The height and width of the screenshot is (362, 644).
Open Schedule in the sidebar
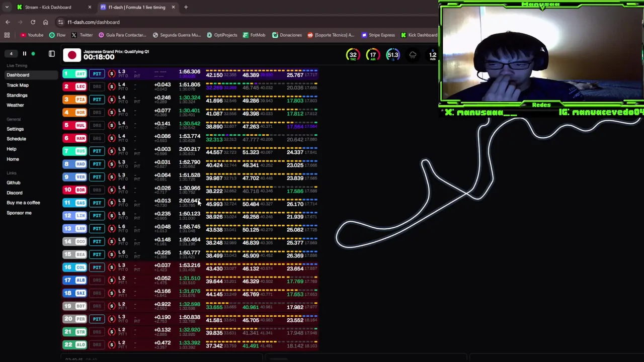pos(16,139)
